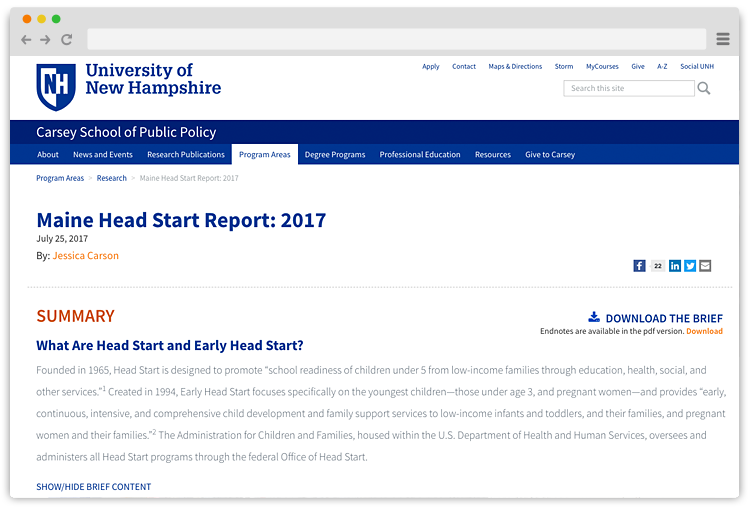Click What Are Head Start heading
Viewport: 750px width, 509px height.
170,345
